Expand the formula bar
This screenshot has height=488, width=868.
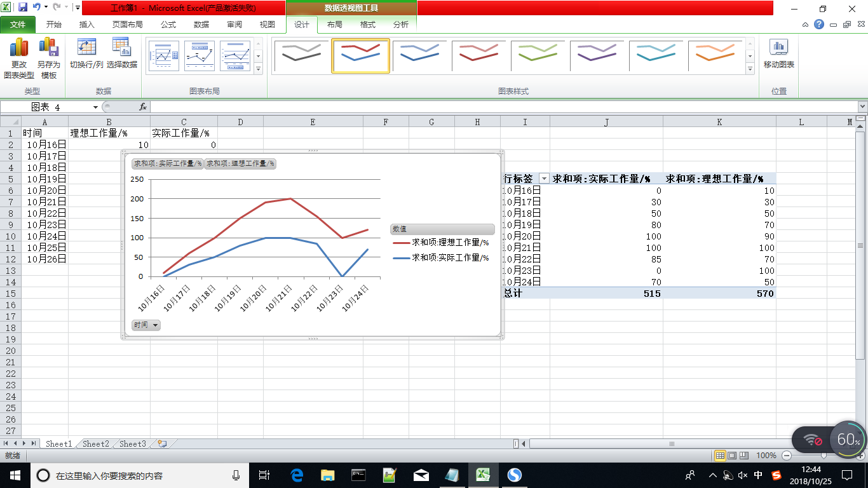click(x=862, y=107)
